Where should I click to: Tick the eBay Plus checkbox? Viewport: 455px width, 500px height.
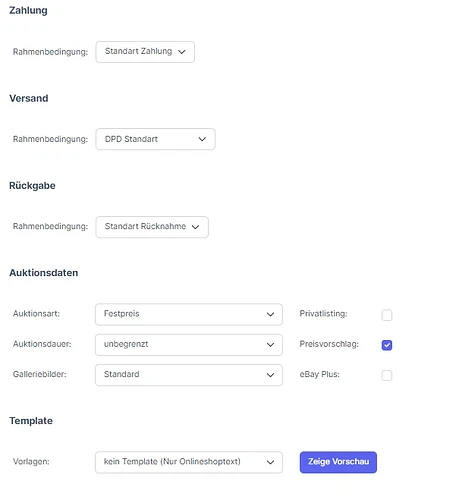(387, 375)
